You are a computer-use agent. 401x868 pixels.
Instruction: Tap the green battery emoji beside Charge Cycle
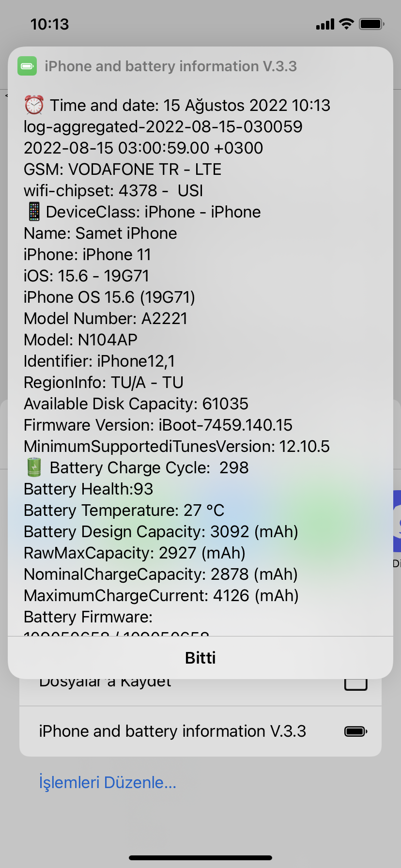[34, 467]
